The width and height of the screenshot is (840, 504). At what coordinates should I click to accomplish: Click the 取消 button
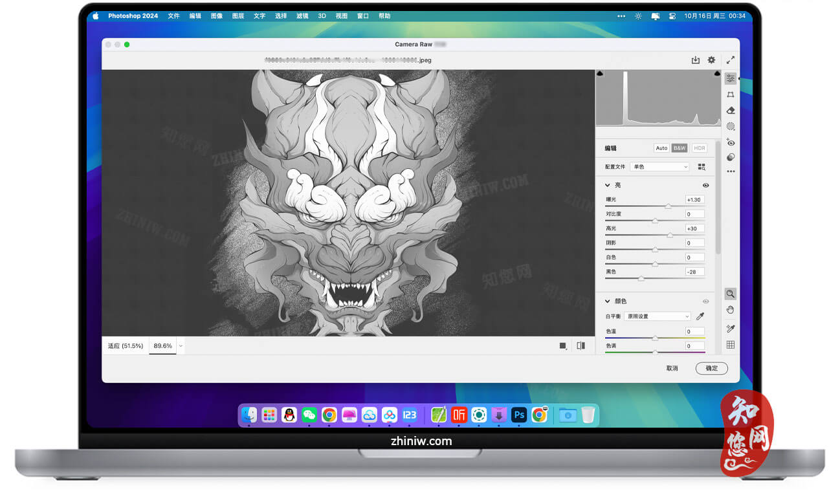click(672, 369)
